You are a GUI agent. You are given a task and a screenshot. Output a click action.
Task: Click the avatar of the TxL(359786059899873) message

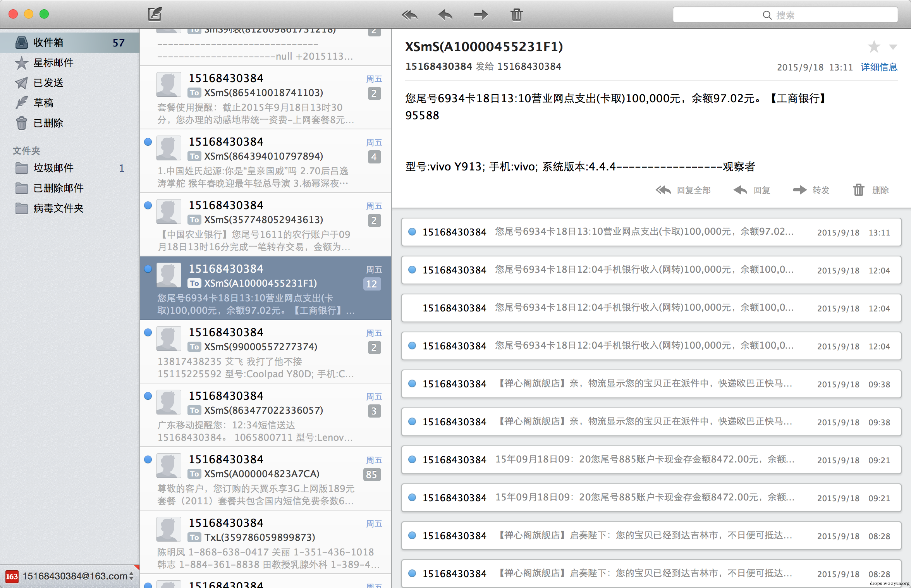click(x=169, y=529)
